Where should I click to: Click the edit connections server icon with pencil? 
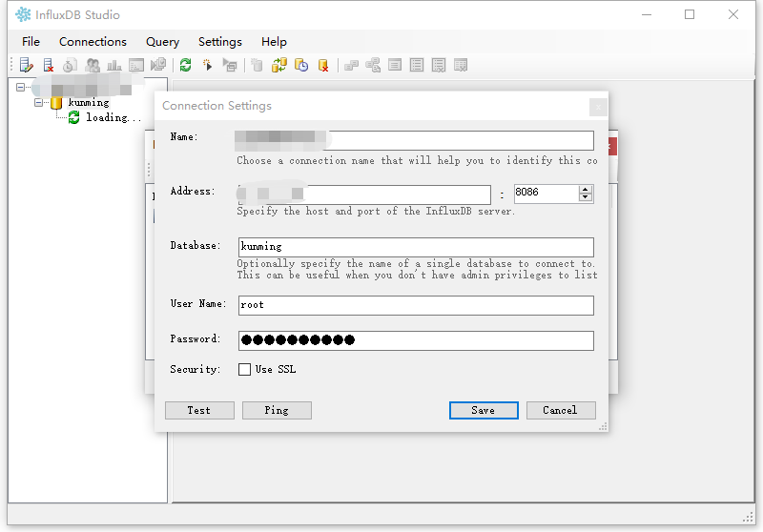[x=27, y=65]
